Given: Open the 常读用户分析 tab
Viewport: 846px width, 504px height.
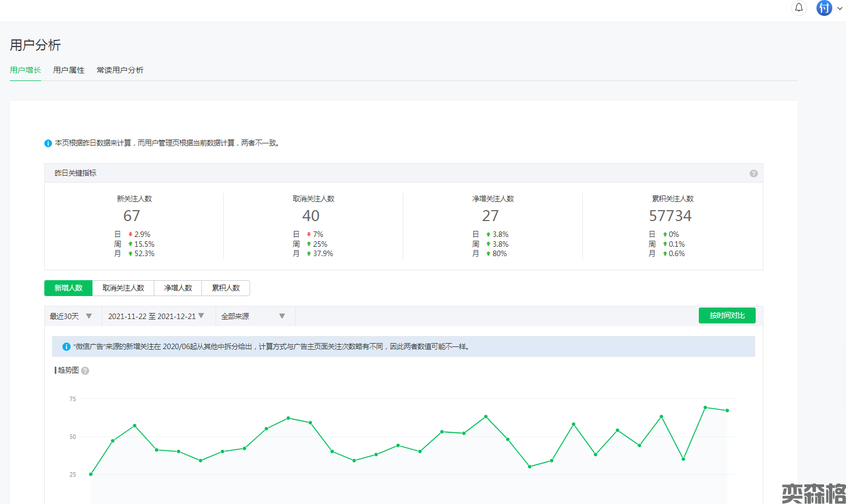Looking at the screenshot, I should [120, 70].
